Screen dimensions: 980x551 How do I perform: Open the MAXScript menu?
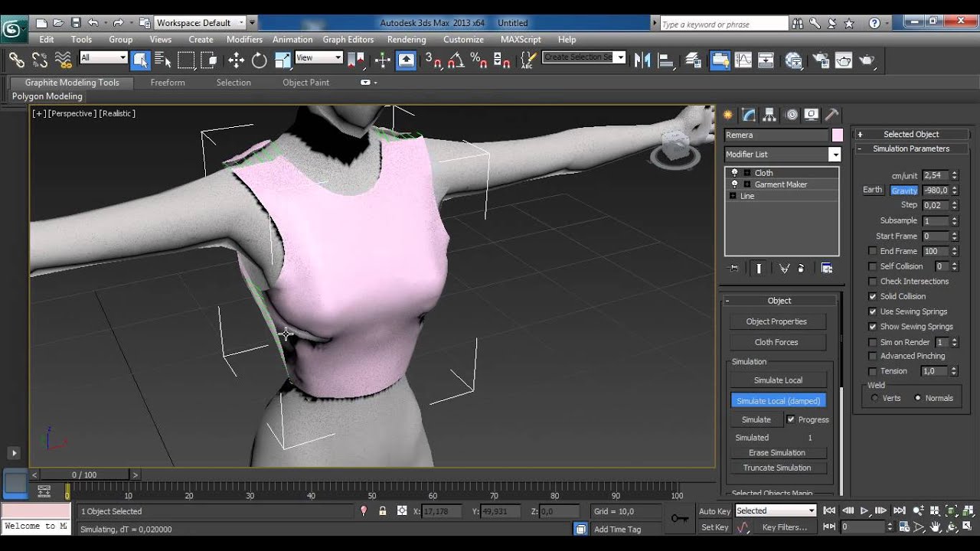pyautogui.click(x=521, y=39)
